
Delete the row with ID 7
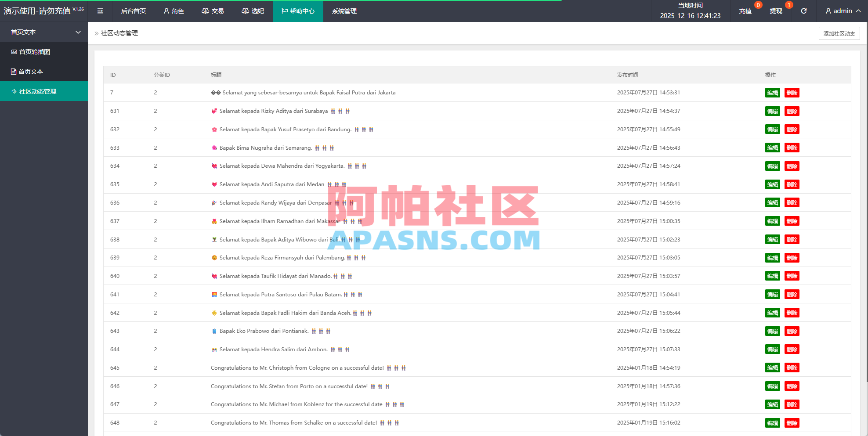(792, 93)
